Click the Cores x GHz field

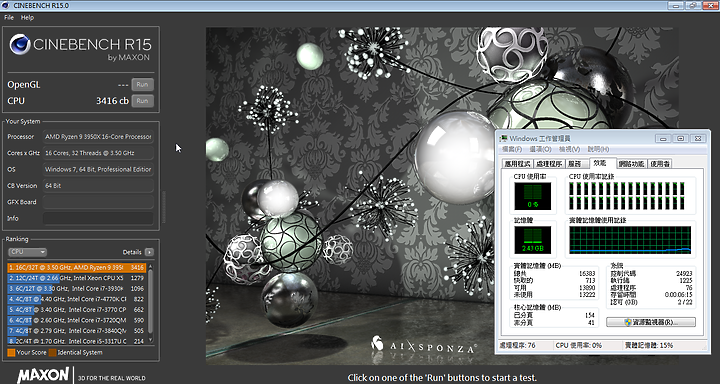[98, 153]
